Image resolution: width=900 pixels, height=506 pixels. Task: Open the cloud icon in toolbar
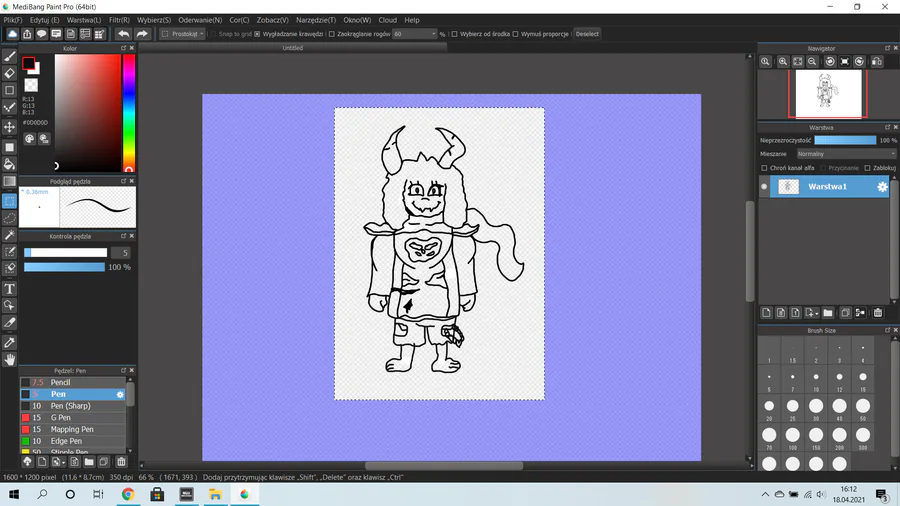click(x=12, y=34)
